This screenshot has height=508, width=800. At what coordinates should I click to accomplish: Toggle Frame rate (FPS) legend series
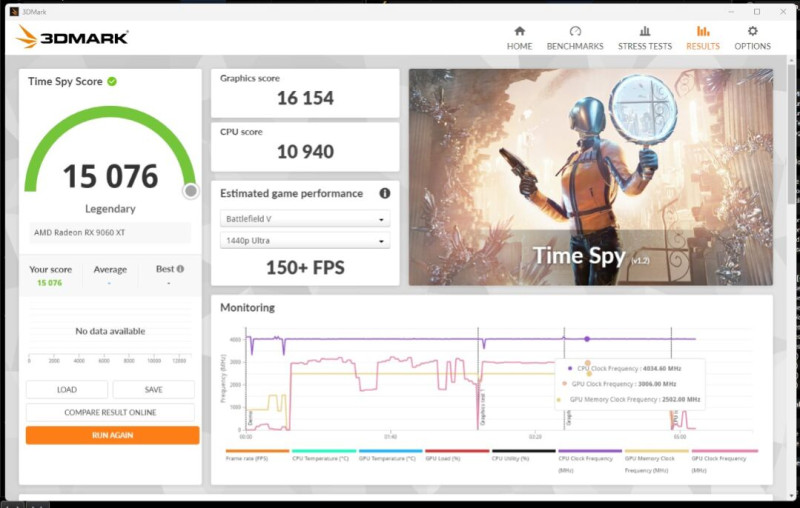pos(257,455)
